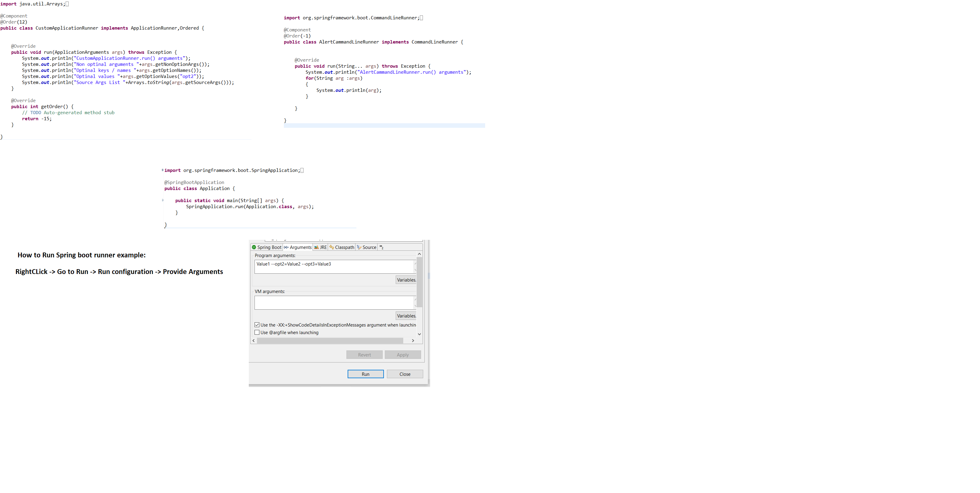Toggle ShowCodeDetailsInExceptionMessages checkbox
Viewport: 980px width, 493px height.
pyautogui.click(x=257, y=325)
